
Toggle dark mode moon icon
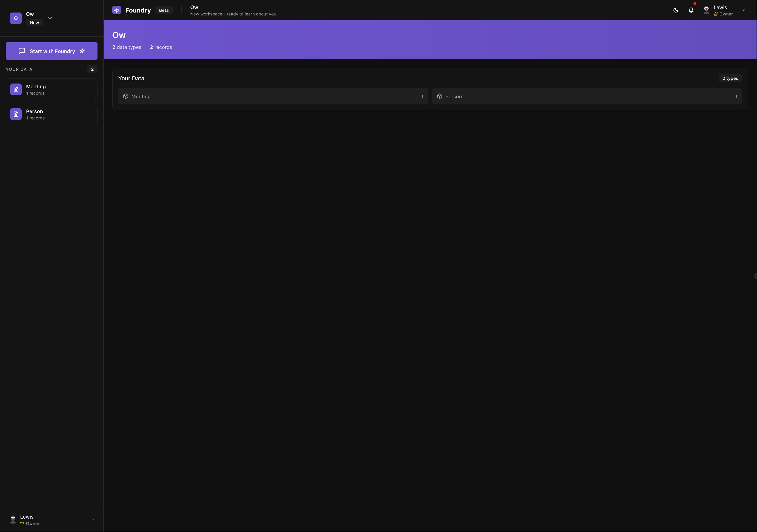(676, 10)
